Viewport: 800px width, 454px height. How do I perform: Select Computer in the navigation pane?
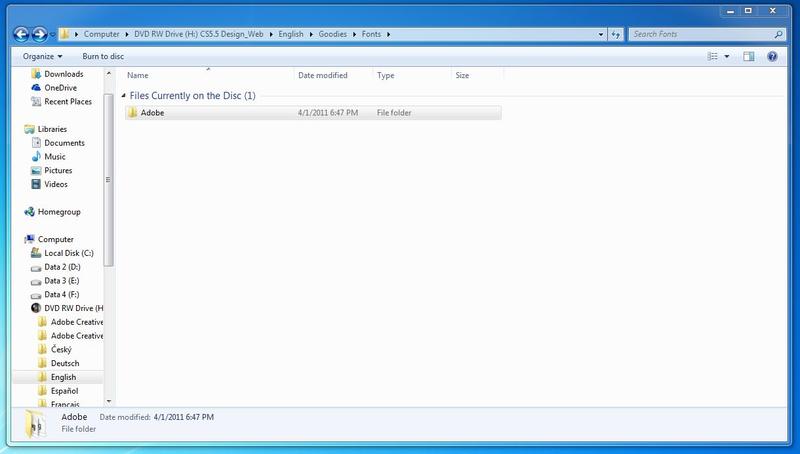(x=49, y=239)
